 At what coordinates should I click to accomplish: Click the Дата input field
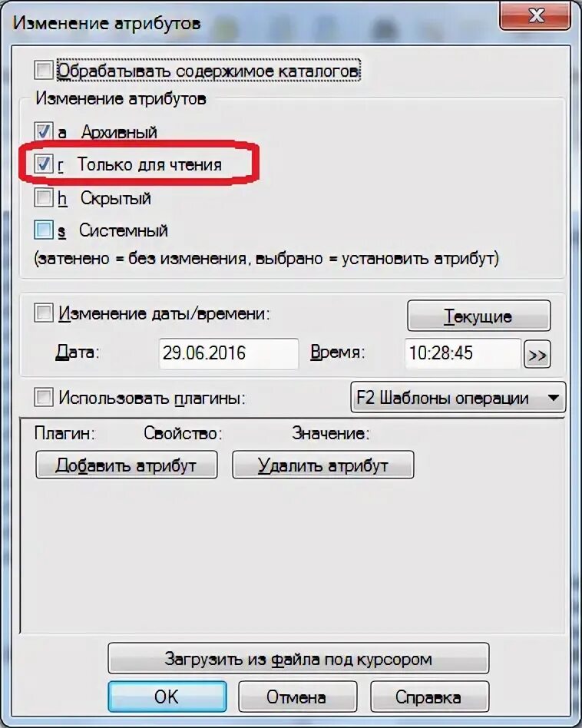(228, 353)
